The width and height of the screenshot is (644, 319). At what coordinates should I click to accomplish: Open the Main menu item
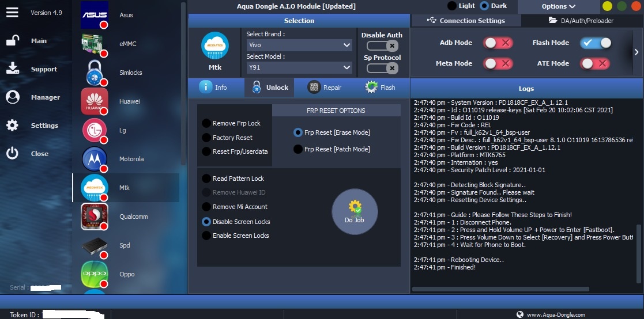click(x=39, y=40)
